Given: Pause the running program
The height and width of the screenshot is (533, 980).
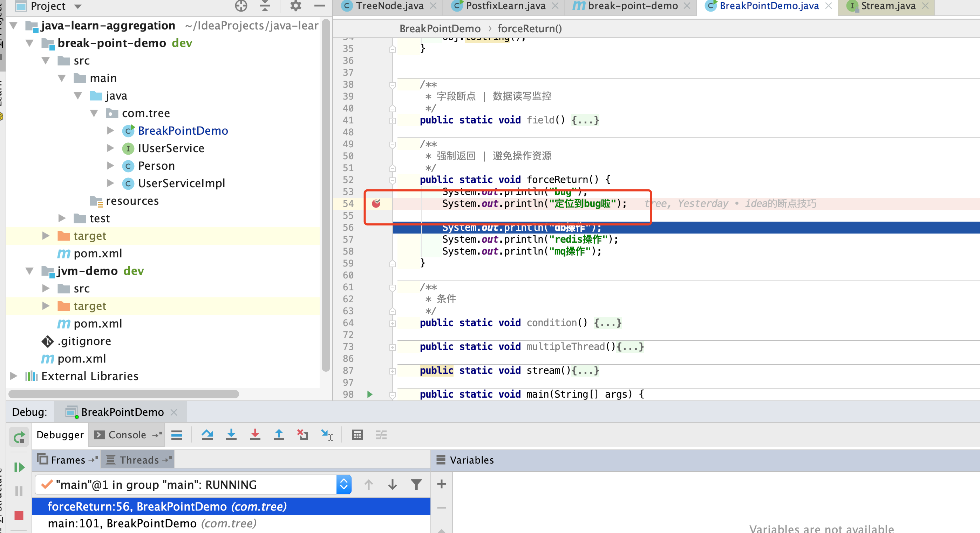Looking at the screenshot, I should click(19, 491).
